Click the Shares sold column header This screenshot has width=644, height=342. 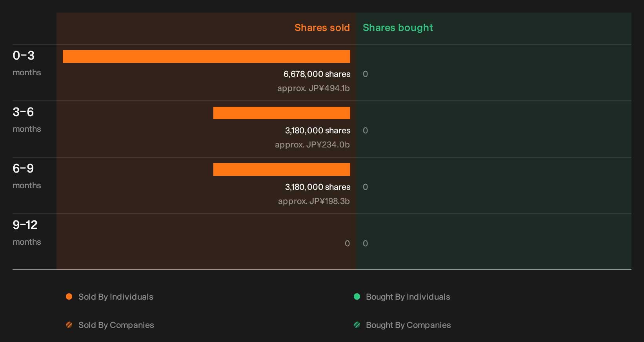[322, 28]
